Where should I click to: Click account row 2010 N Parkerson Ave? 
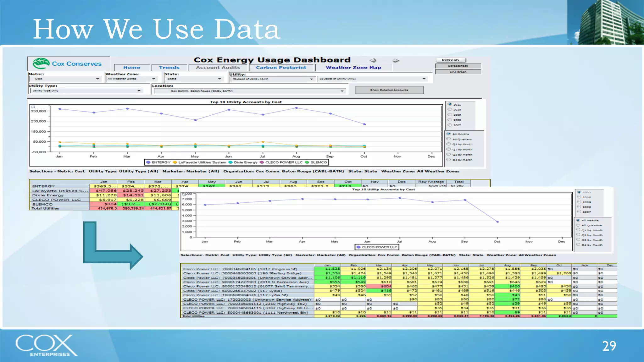(x=247, y=282)
